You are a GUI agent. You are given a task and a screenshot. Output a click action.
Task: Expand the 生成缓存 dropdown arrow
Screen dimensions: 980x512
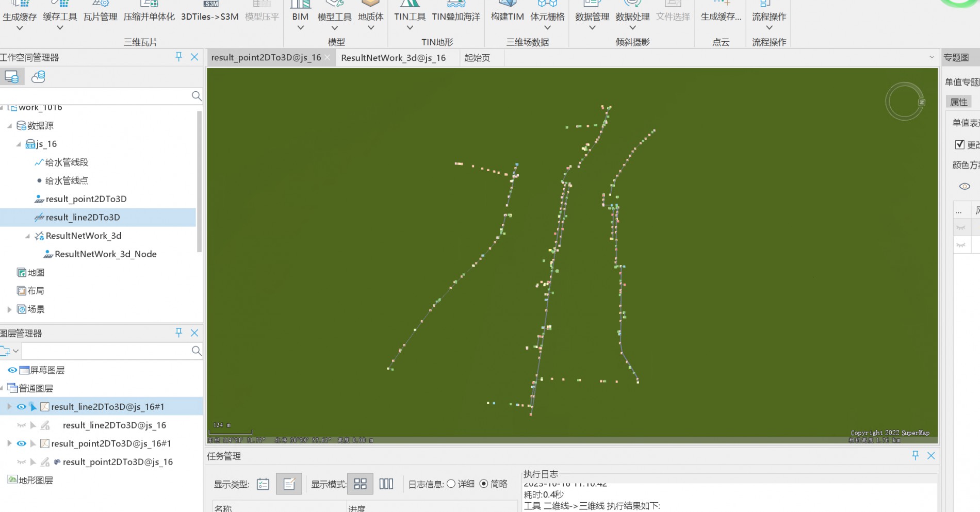(x=20, y=28)
